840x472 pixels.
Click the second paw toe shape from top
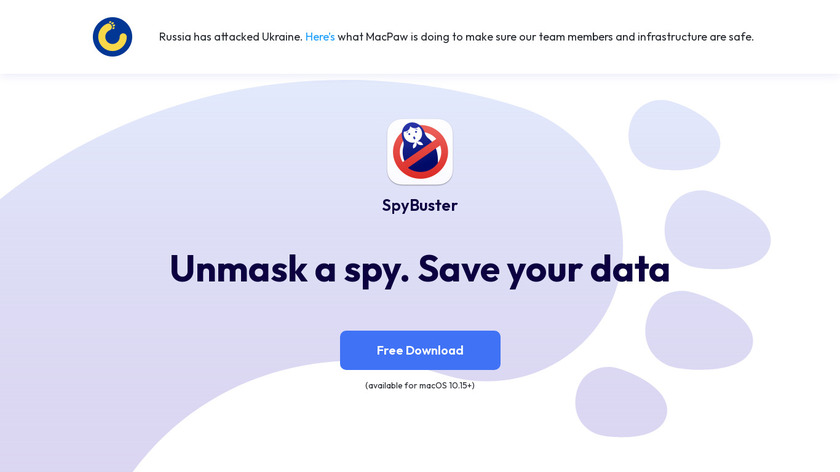click(x=717, y=229)
